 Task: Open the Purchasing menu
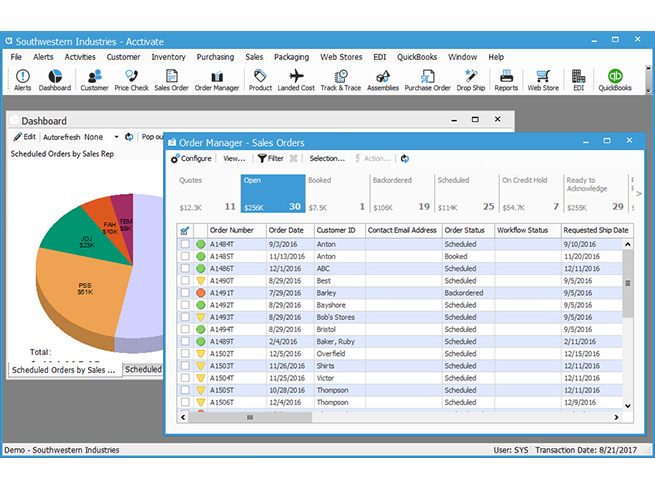pyautogui.click(x=215, y=57)
